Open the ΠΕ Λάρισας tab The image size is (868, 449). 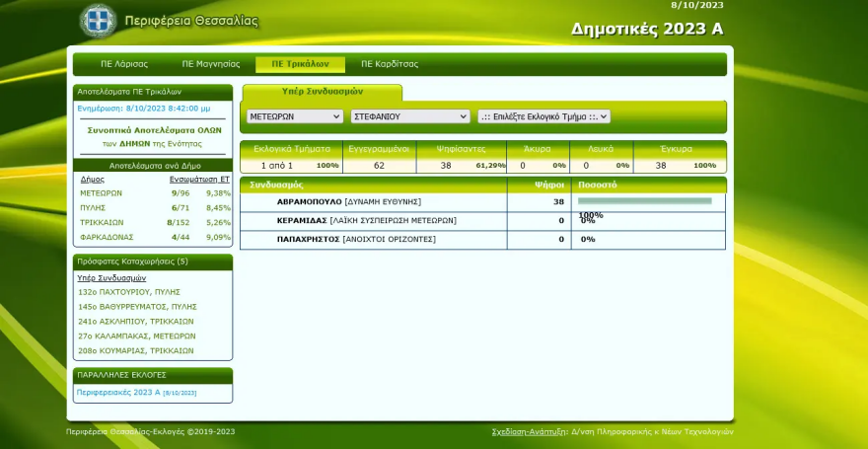pos(124,64)
